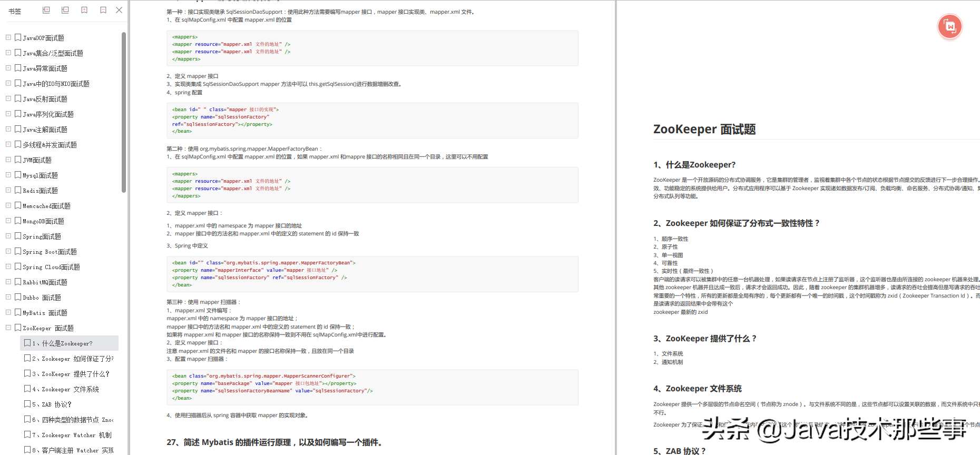Click the bookmarks panel vertical scrollbar

pyautogui.click(x=124, y=112)
